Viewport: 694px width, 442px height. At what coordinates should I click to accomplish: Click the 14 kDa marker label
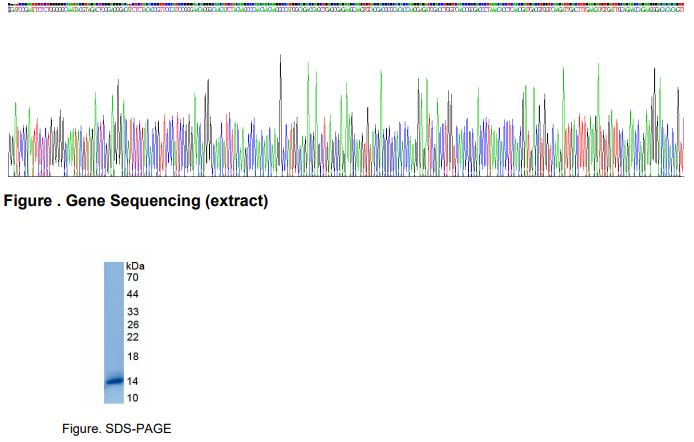132,381
